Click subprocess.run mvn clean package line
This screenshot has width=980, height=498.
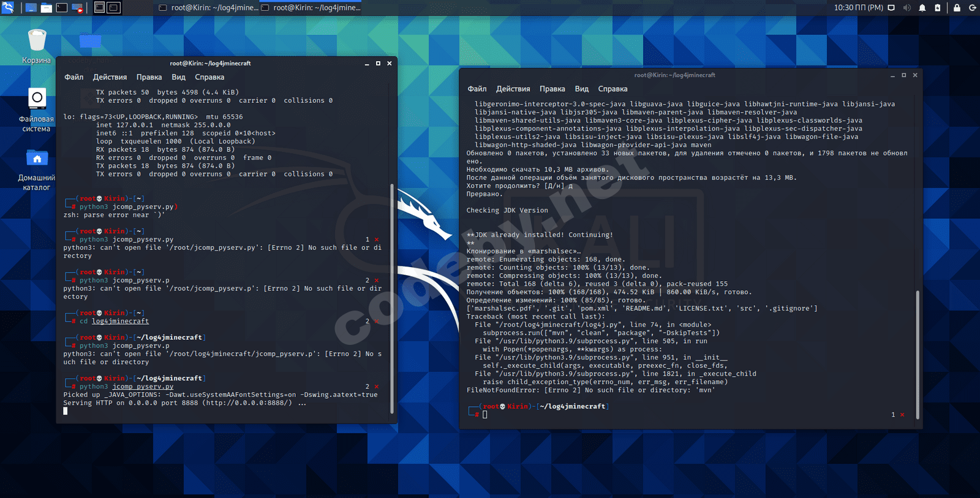coord(601,333)
